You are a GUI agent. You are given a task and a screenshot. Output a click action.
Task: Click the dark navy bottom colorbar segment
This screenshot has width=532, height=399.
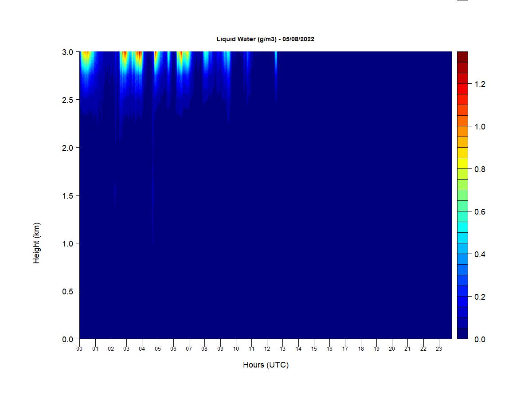(x=462, y=333)
